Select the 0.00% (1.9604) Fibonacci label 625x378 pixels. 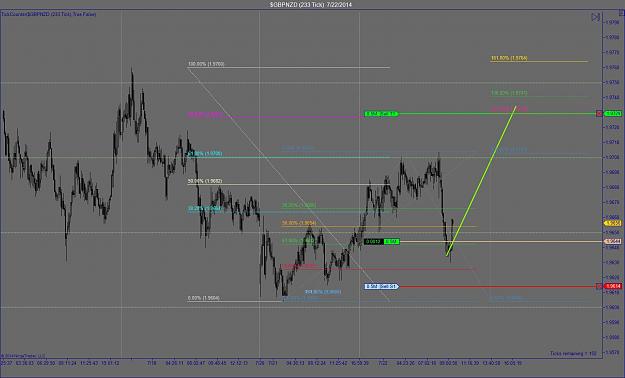[x=203, y=298]
